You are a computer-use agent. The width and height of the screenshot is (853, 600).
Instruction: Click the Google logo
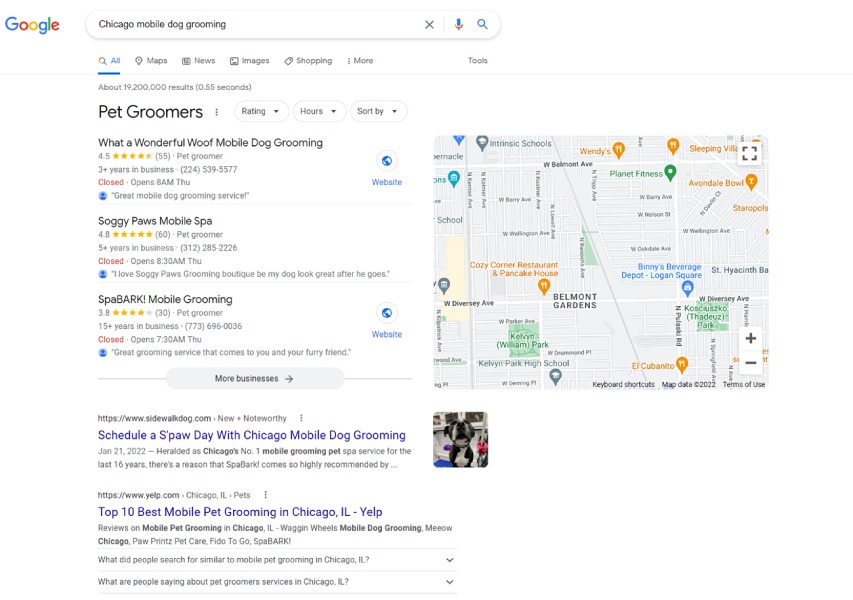32,24
